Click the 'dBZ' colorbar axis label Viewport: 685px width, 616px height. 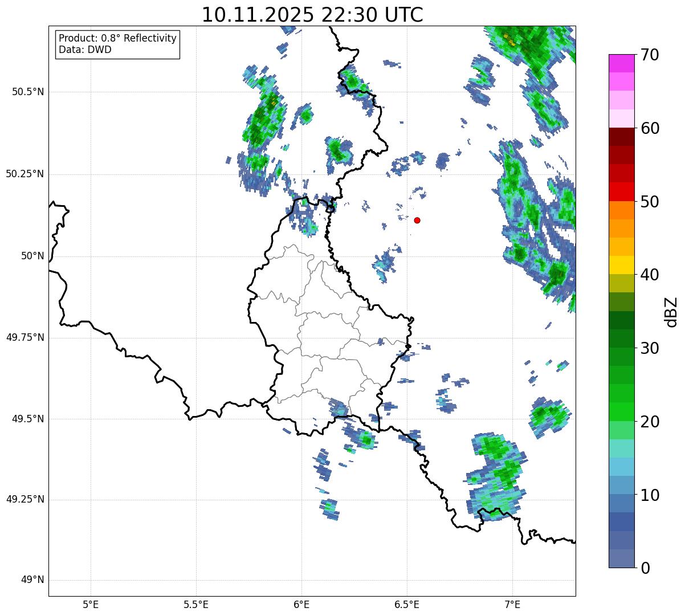tap(671, 312)
